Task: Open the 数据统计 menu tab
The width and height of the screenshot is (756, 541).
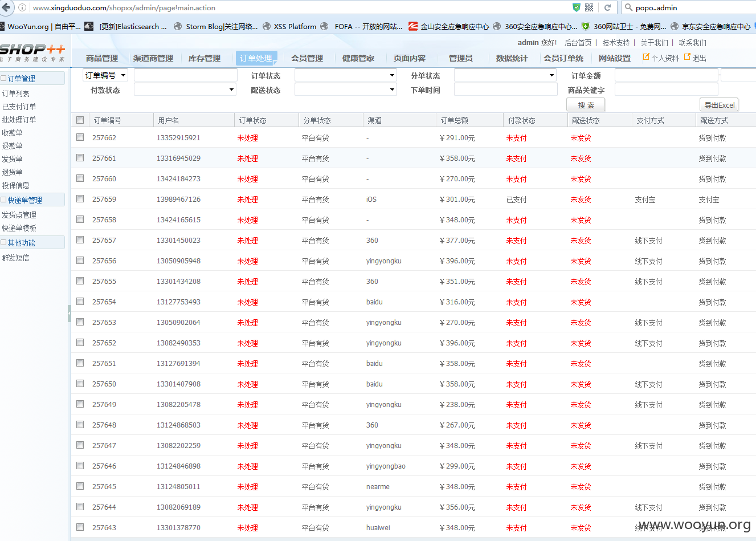Action: [512, 58]
